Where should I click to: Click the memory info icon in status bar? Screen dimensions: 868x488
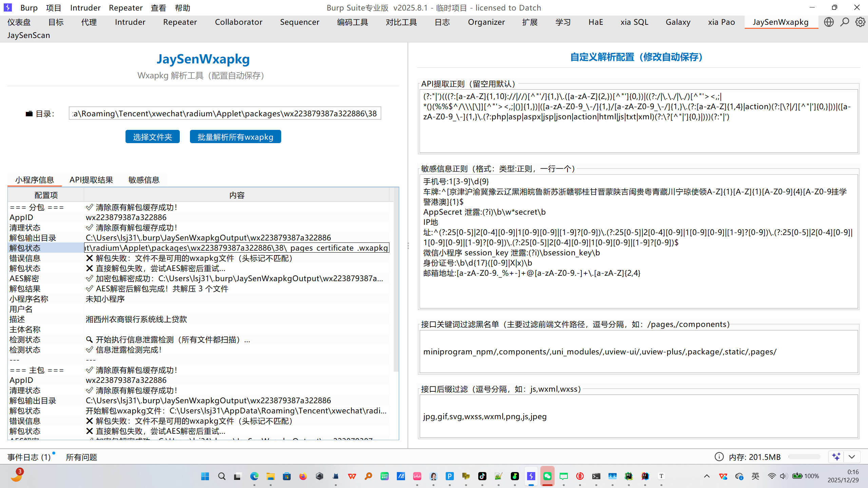click(x=719, y=457)
